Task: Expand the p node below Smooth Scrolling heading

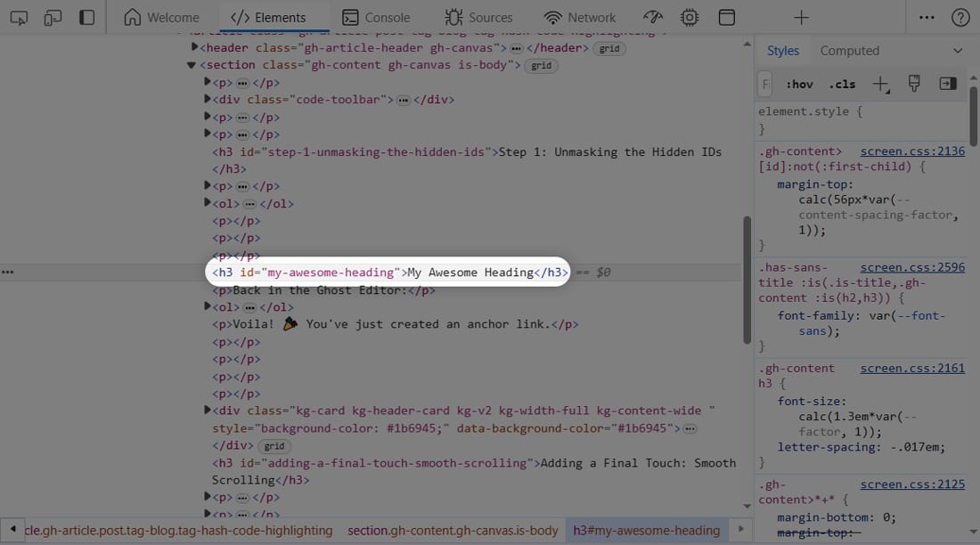Action: pos(207,496)
